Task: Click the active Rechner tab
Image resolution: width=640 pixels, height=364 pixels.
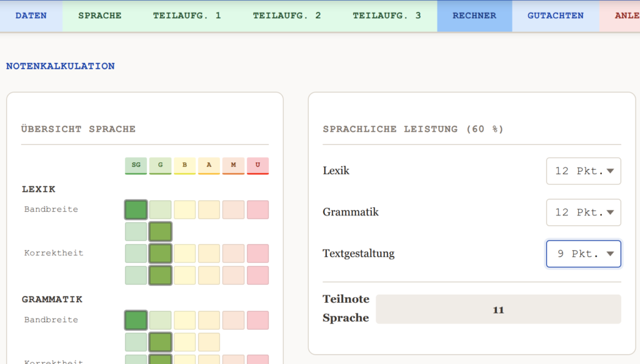Action: (x=474, y=16)
